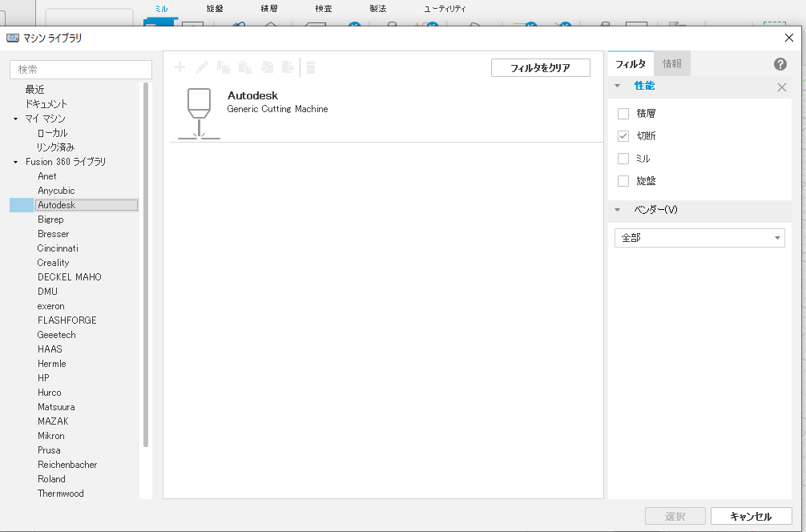Viewport: 806px width, 532px height.
Task: Select the Creality vendor
Action: 53,263
